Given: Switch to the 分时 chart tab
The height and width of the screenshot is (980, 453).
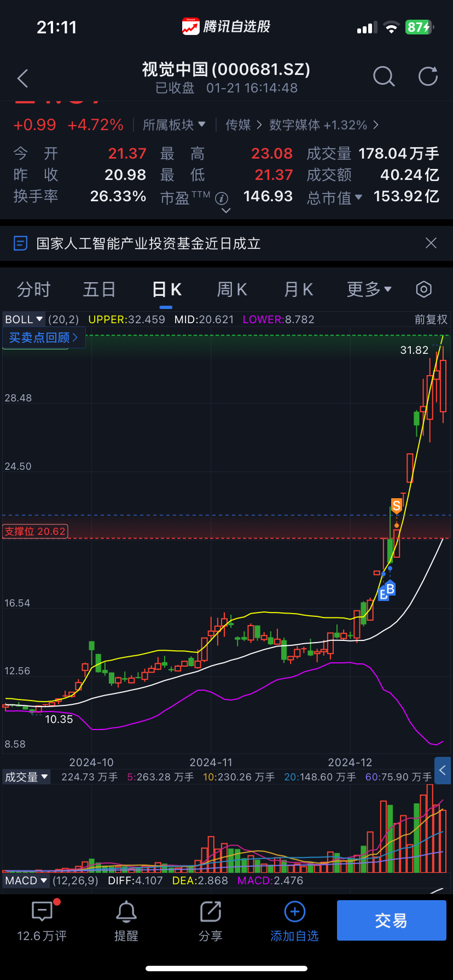Looking at the screenshot, I should click(33, 289).
